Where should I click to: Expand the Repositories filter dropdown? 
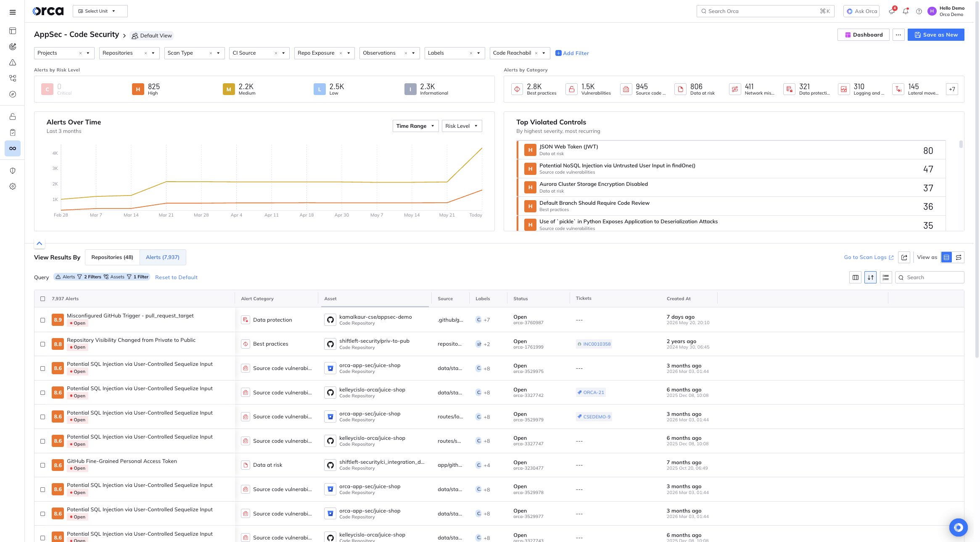tap(153, 53)
